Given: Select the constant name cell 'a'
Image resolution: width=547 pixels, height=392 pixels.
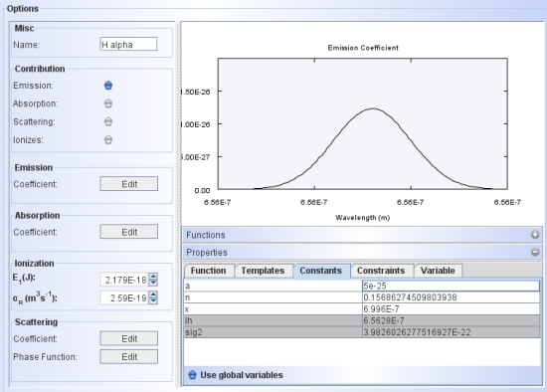Looking at the screenshot, I should click(273, 286).
